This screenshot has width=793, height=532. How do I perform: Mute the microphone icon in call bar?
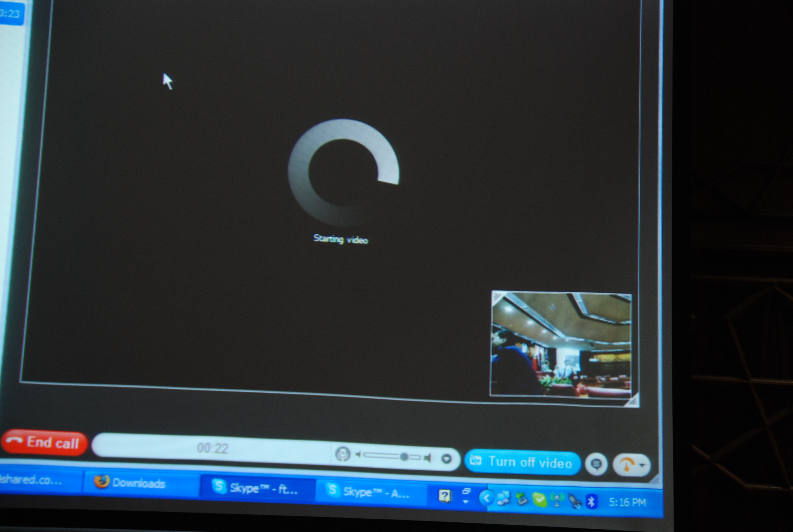(x=343, y=454)
